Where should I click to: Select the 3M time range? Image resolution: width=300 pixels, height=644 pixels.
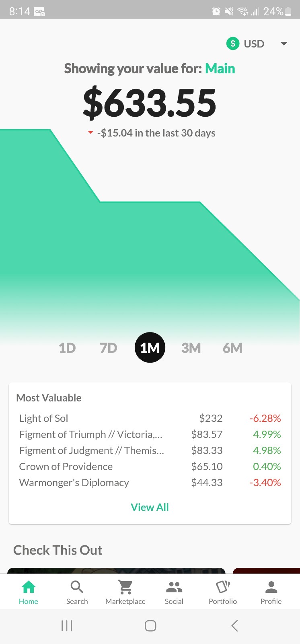coord(191,348)
